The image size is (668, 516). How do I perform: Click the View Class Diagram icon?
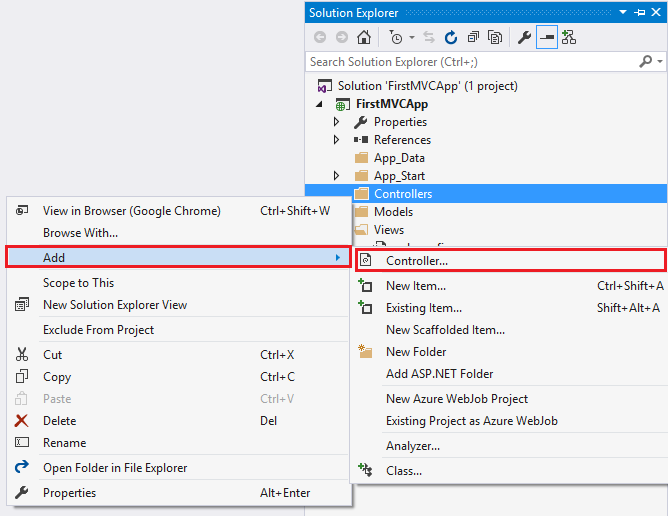[569, 37]
